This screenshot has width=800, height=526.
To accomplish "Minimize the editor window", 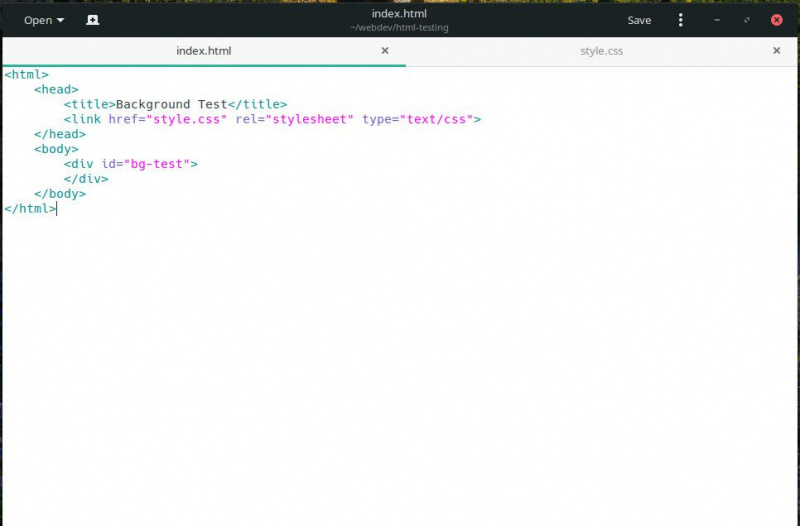I will click(x=717, y=20).
